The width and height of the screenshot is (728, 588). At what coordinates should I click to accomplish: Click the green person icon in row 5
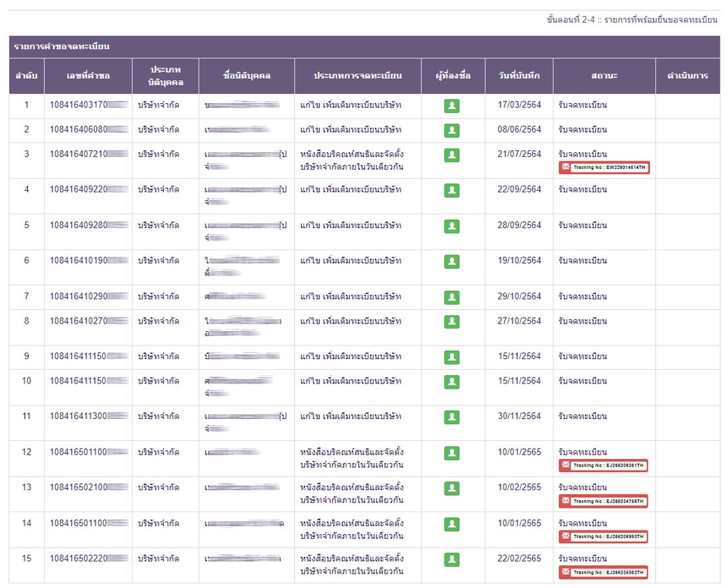click(x=452, y=226)
